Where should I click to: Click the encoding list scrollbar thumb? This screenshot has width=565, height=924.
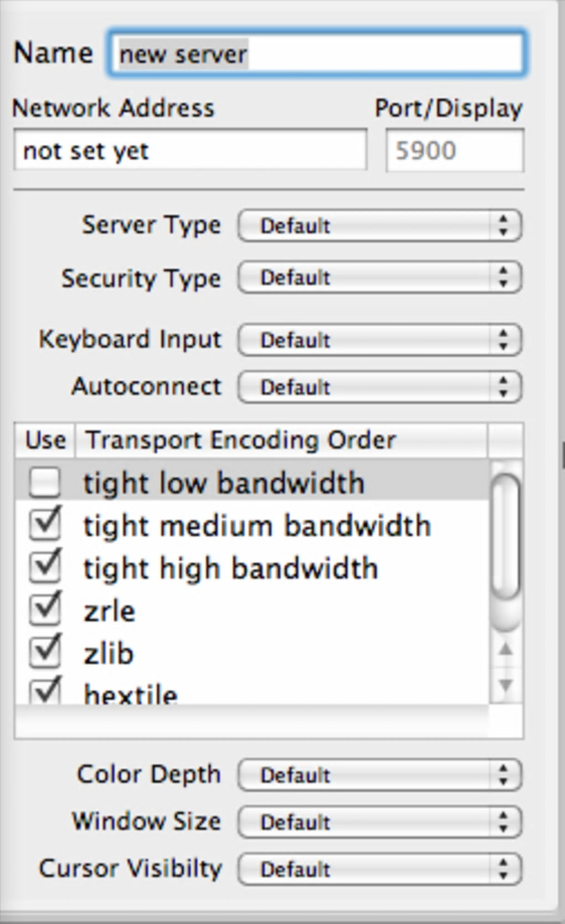(x=505, y=537)
